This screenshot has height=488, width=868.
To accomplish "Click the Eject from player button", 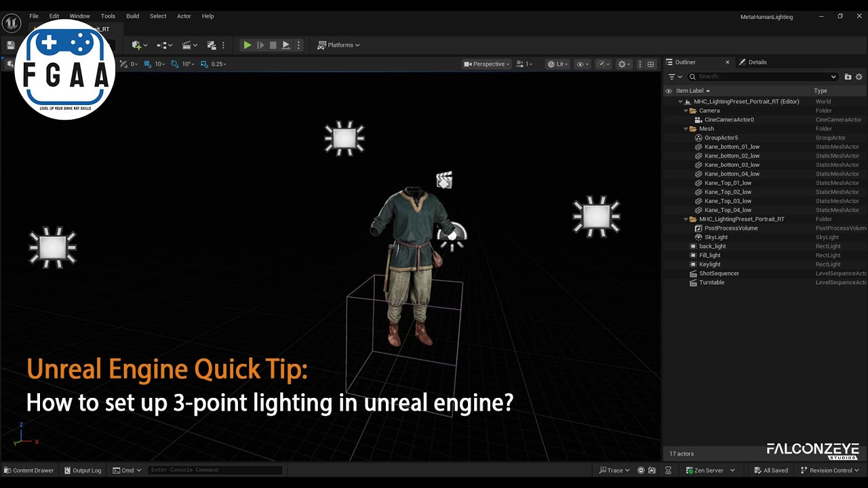I will pyautogui.click(x=286, y=45).
